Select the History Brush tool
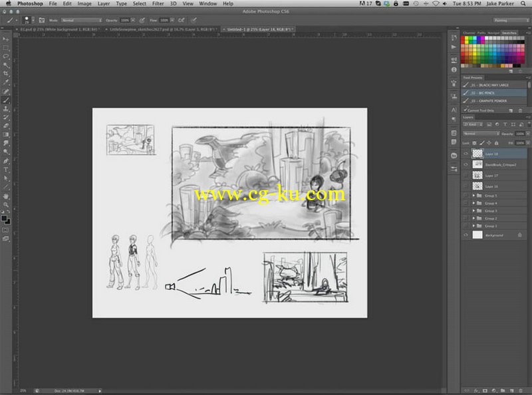532x395 pixels. tap(6, 118)
